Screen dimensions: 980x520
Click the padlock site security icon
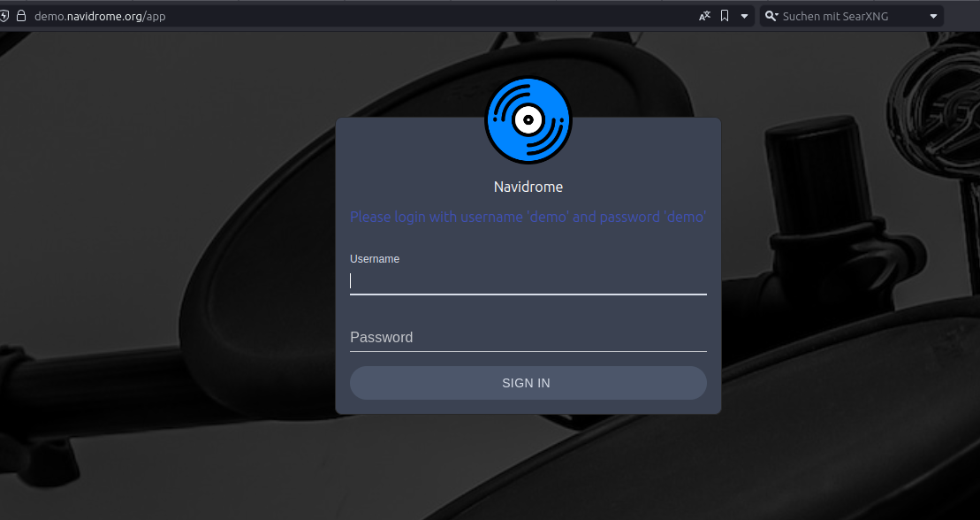[x=21, y=16]
